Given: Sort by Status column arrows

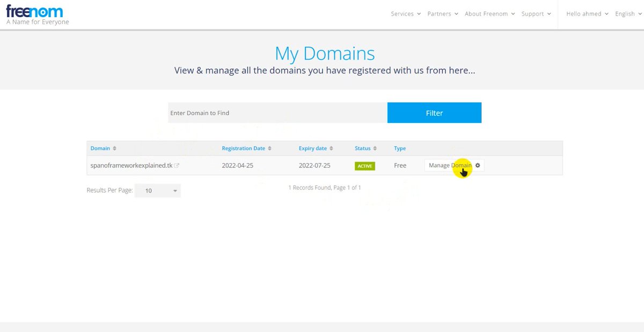Looking at the screenshot, I should click(x=375, y=149).
